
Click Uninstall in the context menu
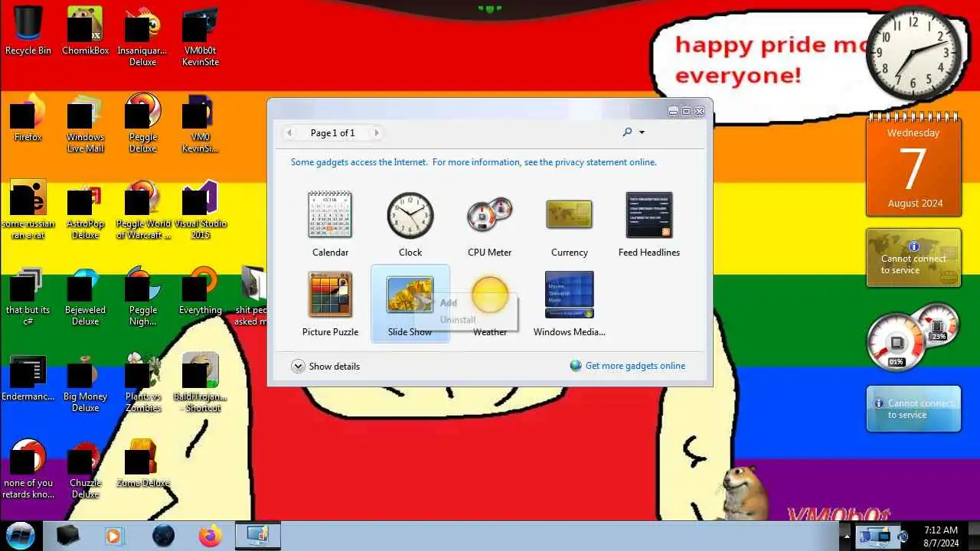(458, 320)
